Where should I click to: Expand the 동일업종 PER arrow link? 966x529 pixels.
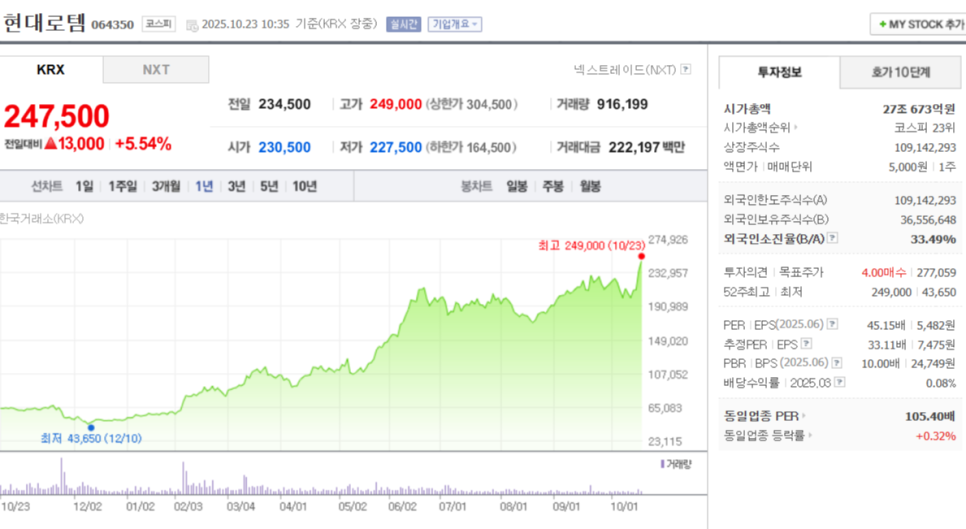click(804, 416)
